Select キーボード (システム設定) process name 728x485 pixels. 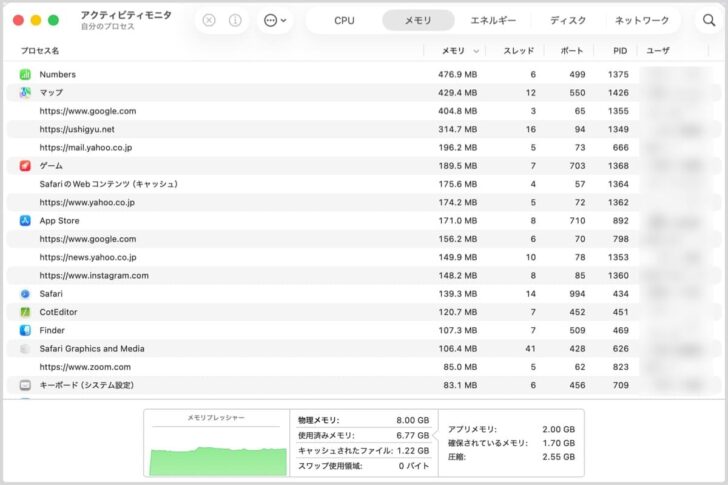[x=87, y=385]
